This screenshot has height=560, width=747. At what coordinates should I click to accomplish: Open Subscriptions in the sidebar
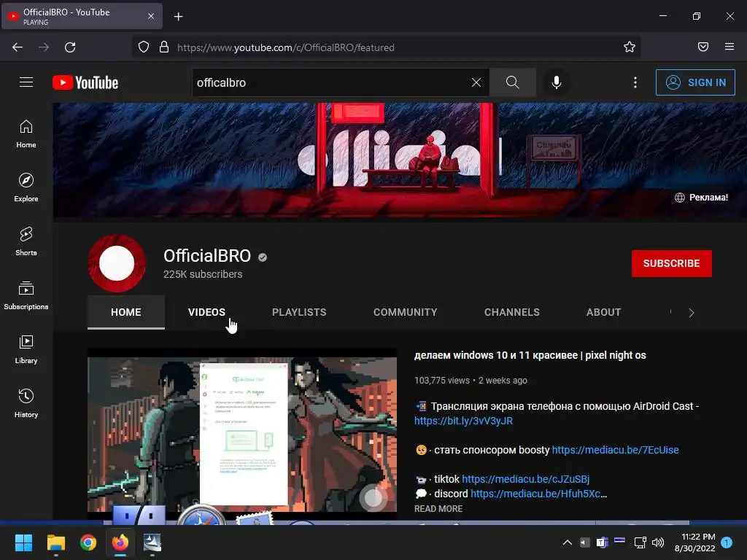point(26,295)
